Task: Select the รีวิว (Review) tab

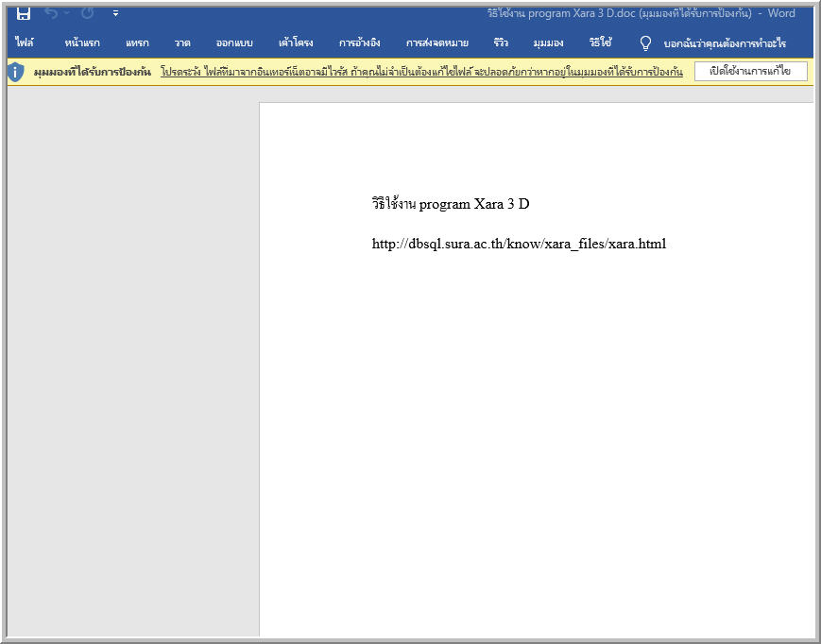Action: click(501, 42)
